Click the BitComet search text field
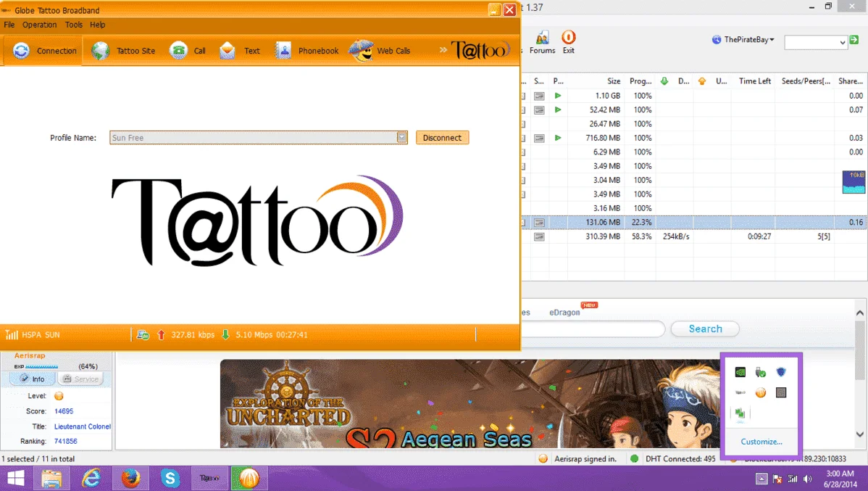The height and width of the screenshot is (491, 868). click(593, 329)
